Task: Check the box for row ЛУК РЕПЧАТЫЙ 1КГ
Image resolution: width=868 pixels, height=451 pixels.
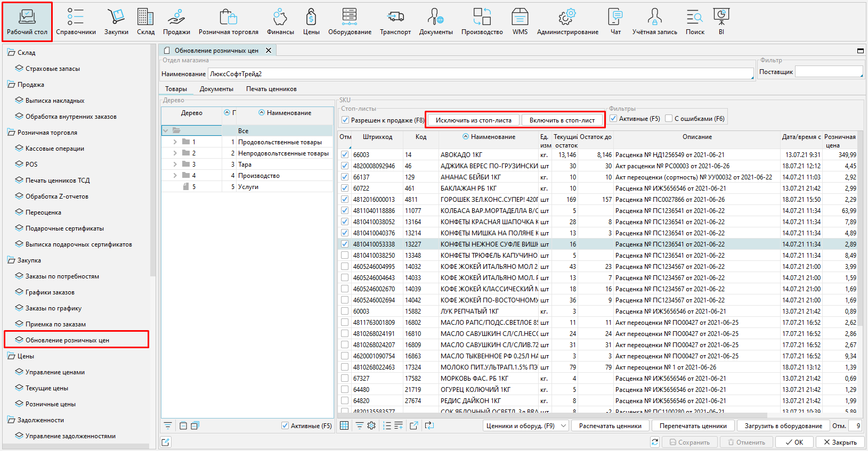Action: point(345,311)
